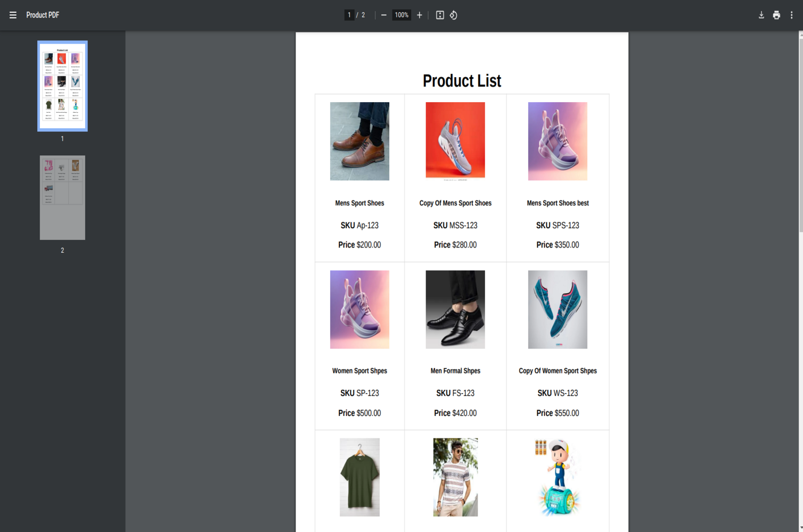Click the black Men Formal Shpes image
The width and height of the screenshot is (803, 532).
pos(455,309)
